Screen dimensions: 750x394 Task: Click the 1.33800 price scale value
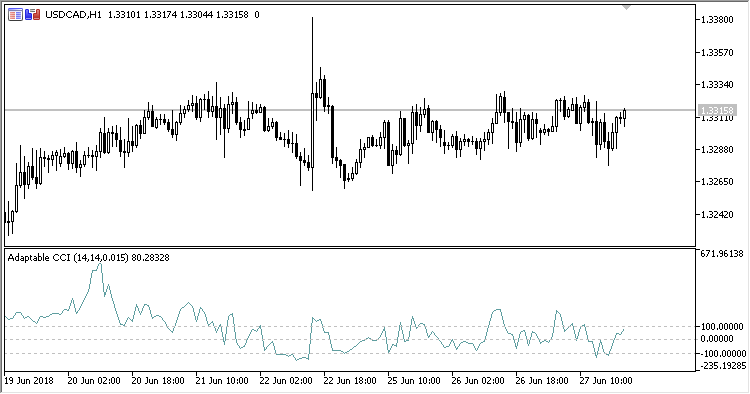pyautogui.click(x=717, y=20)
